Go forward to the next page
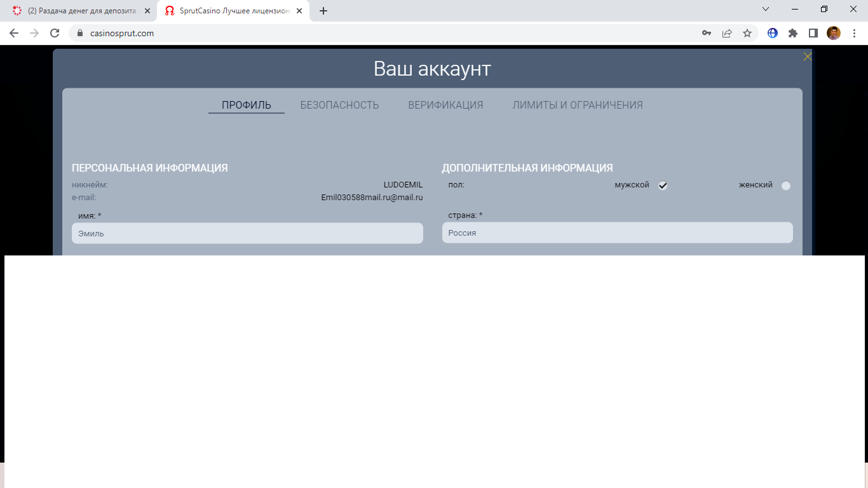Viewport: 868px width, 488px height. click(x=34, y=33)
